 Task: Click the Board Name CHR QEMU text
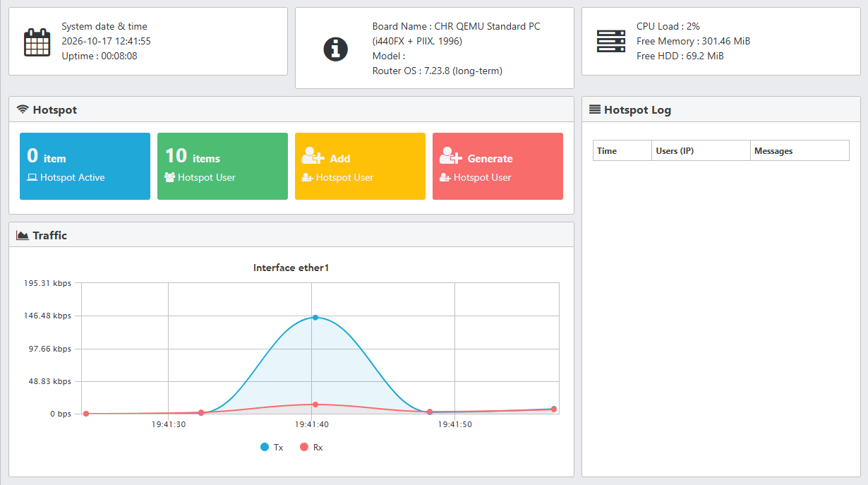(457, 33)
